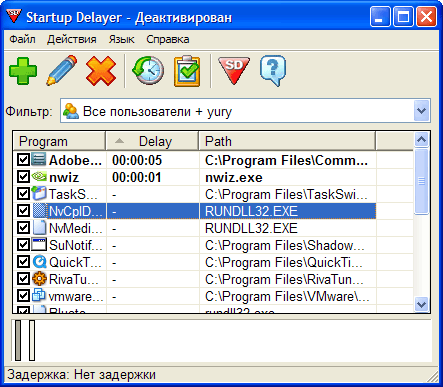Click the list scroll up arrow

[x=422, y=139]
